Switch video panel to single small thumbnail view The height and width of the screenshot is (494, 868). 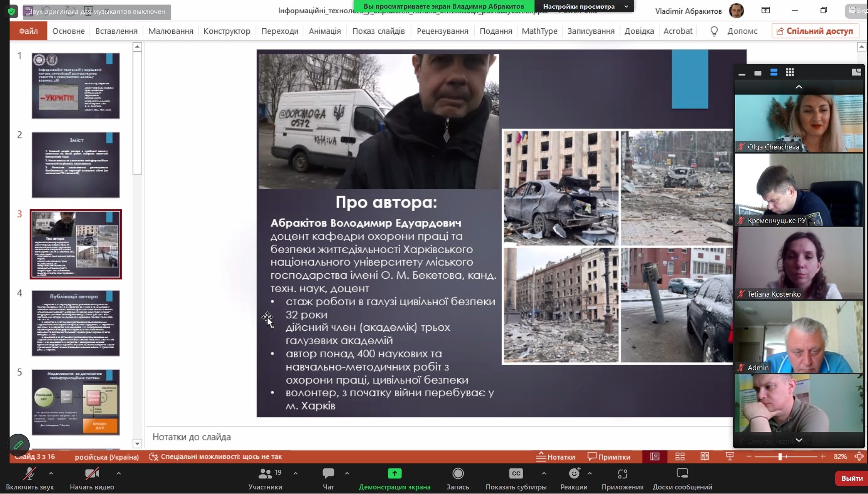coord(758,73)
